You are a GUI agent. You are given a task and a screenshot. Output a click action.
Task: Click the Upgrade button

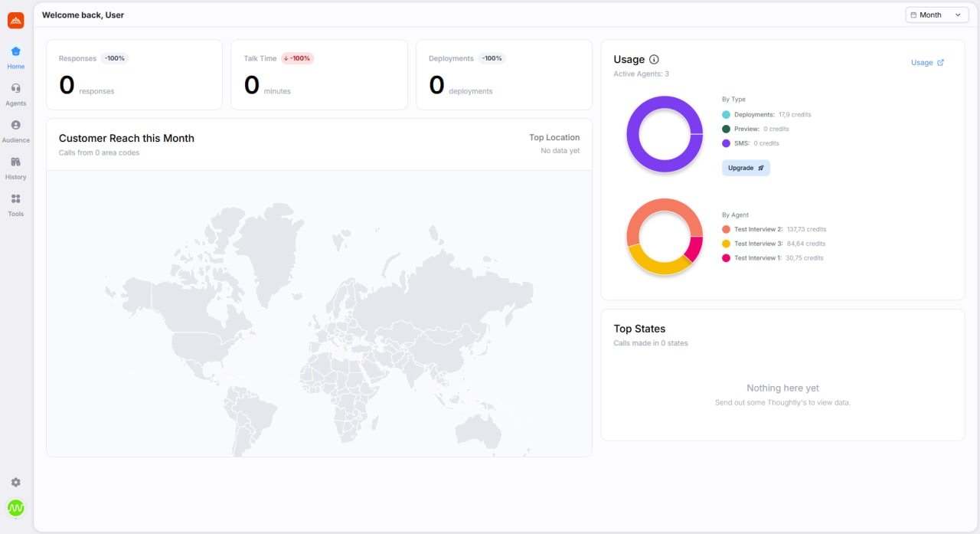pyautogui.click(x=746, y=168)
